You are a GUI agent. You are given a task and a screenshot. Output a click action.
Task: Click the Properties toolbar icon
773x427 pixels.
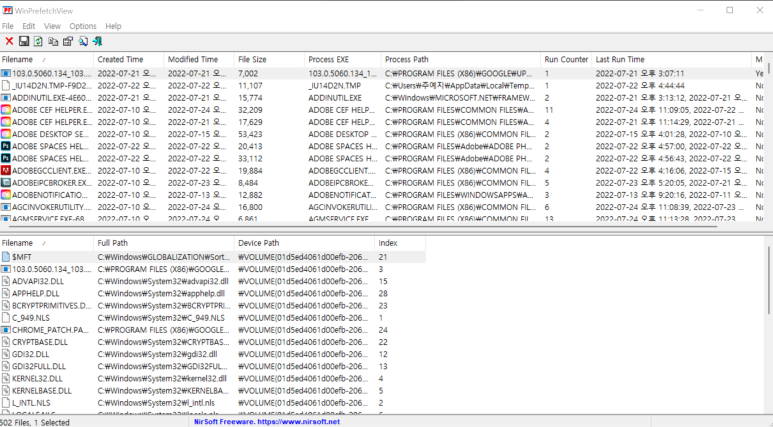68,41
